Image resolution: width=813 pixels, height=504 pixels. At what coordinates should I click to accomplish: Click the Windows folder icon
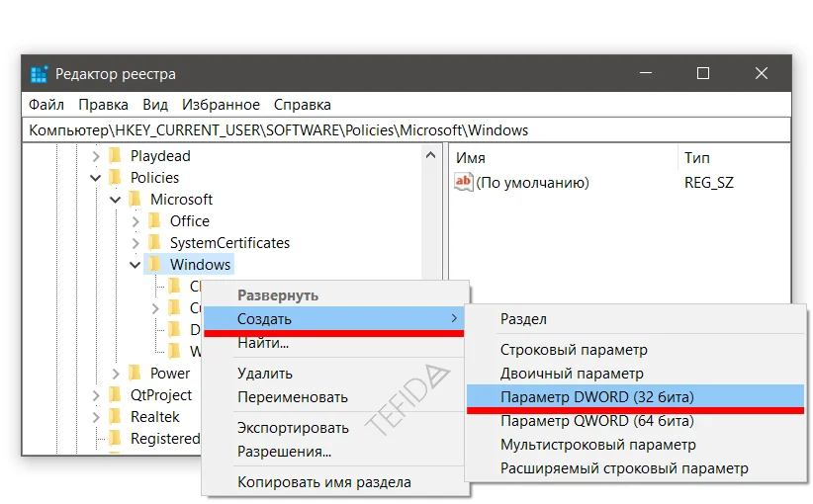(x=154, y=264)
